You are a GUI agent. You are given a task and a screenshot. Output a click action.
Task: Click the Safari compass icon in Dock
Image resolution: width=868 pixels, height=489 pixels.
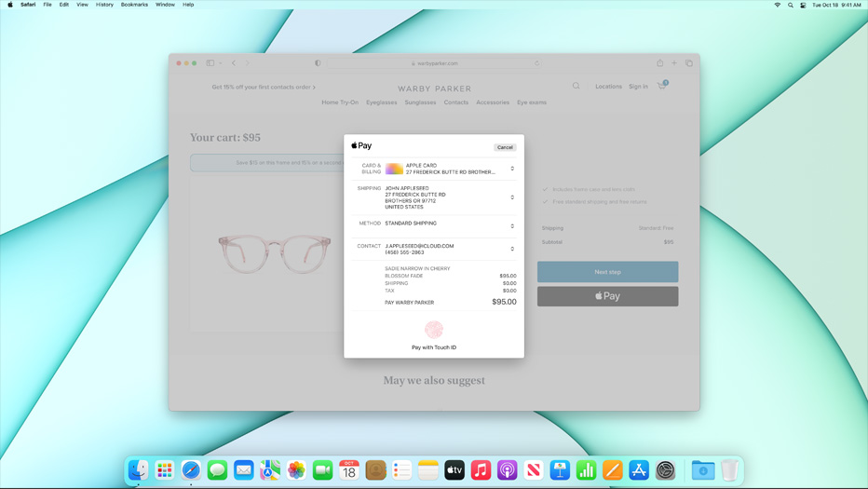pos(191,470)
